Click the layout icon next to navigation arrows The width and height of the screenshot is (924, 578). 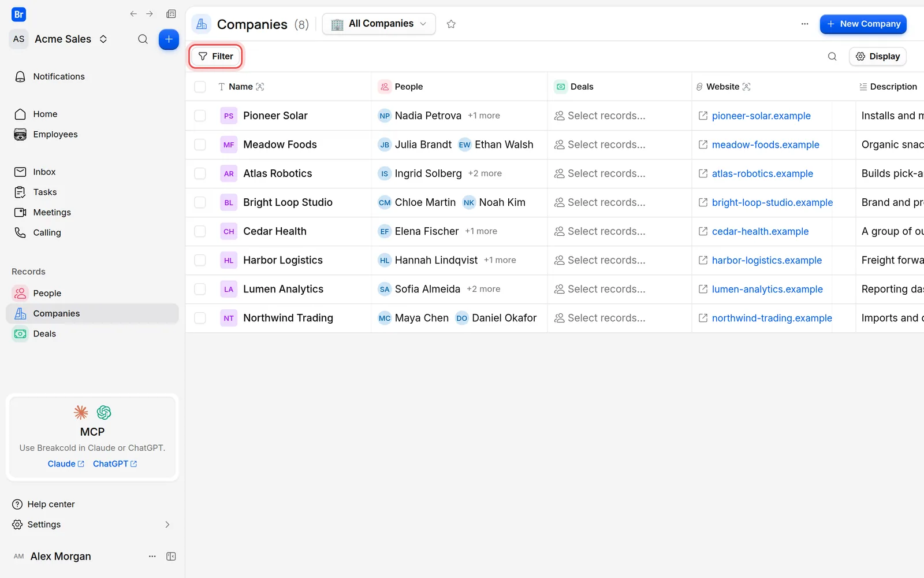pyautogui.click(x=171, y=14)
